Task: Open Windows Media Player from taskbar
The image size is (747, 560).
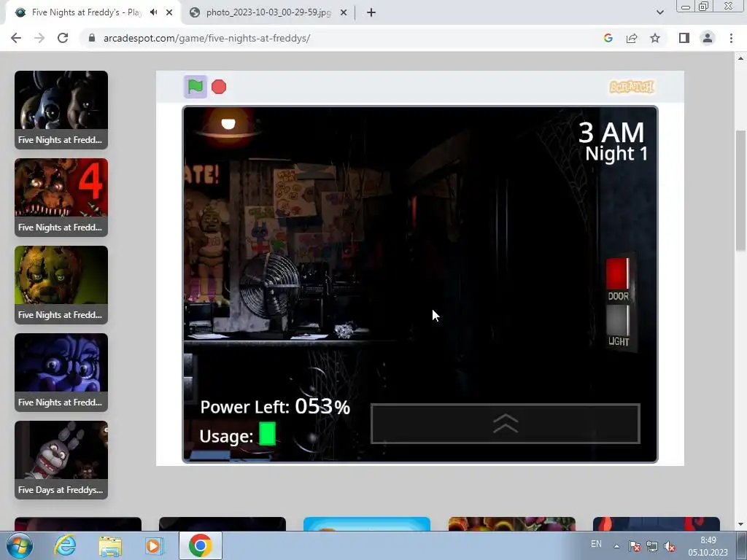Action: tap(155, 545)
